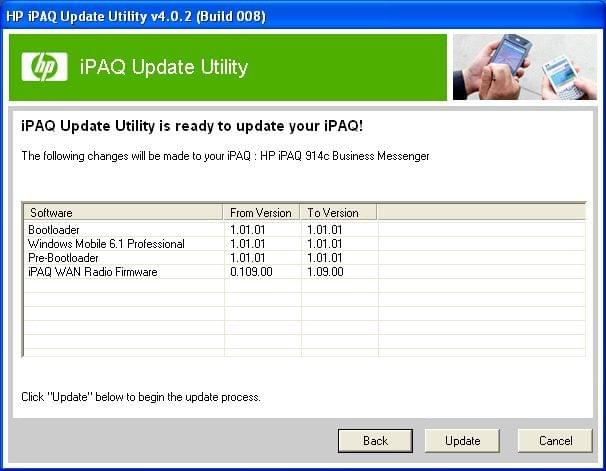This screenshot has height=471, width=606.
Task: Select the Pre-Bootloader row
Action: [x=305, y=258]
